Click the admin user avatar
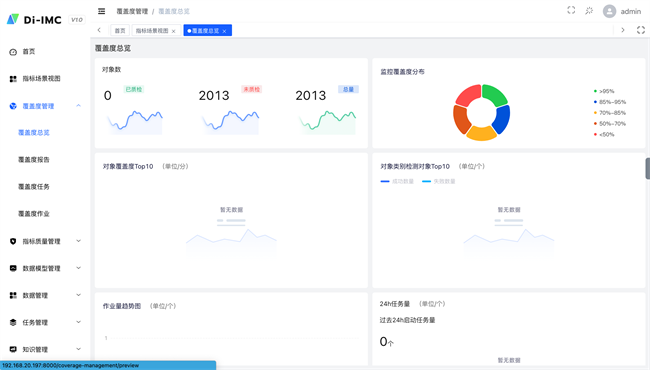The height and width of the screenshot is (370, 650). pyautogui.click(x=609, y=11)
